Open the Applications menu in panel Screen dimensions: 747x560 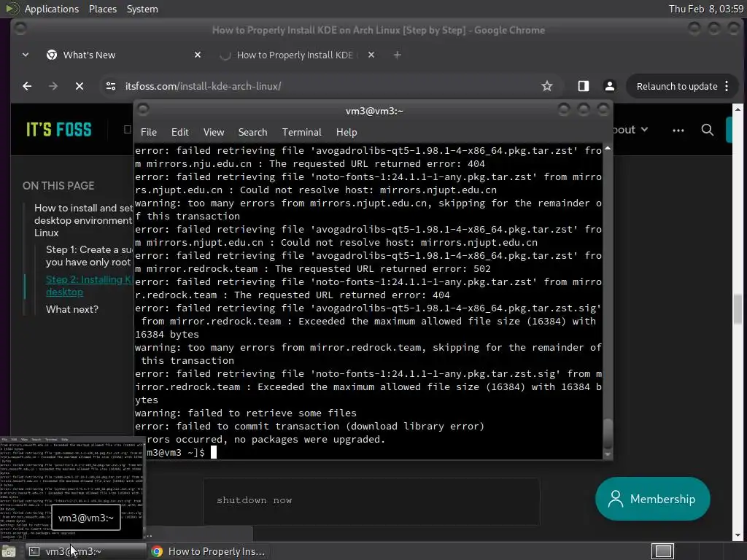click(x=52, y=9)
